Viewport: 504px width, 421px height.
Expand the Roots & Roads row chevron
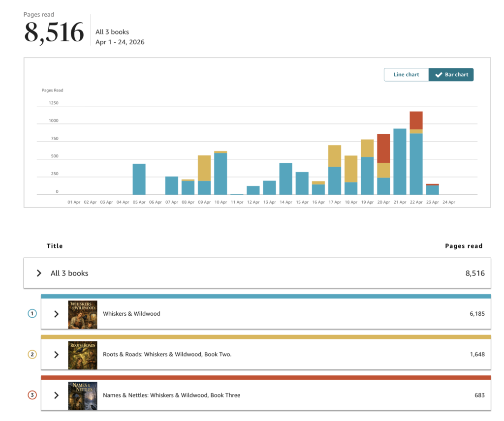[x=56, y=355]
